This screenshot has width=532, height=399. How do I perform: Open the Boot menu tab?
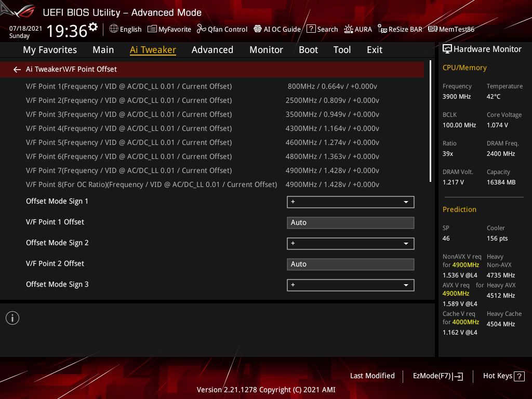(x=308, y=50)
